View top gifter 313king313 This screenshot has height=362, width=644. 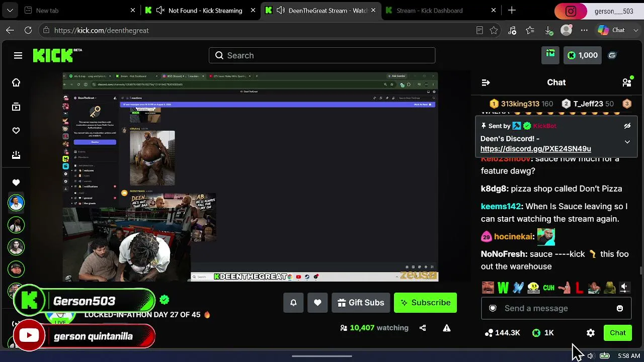pos(521,104)
